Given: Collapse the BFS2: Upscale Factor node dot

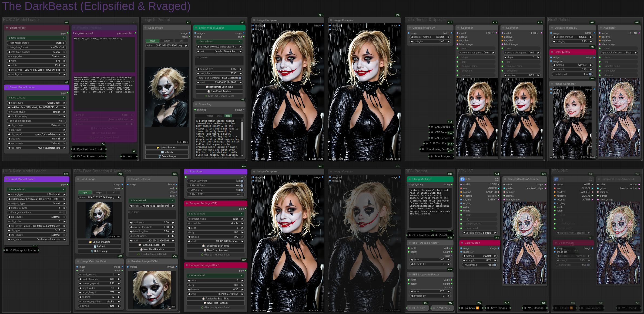Looking at the screenshot, I should pyautogui.click(x=409, y=275).
